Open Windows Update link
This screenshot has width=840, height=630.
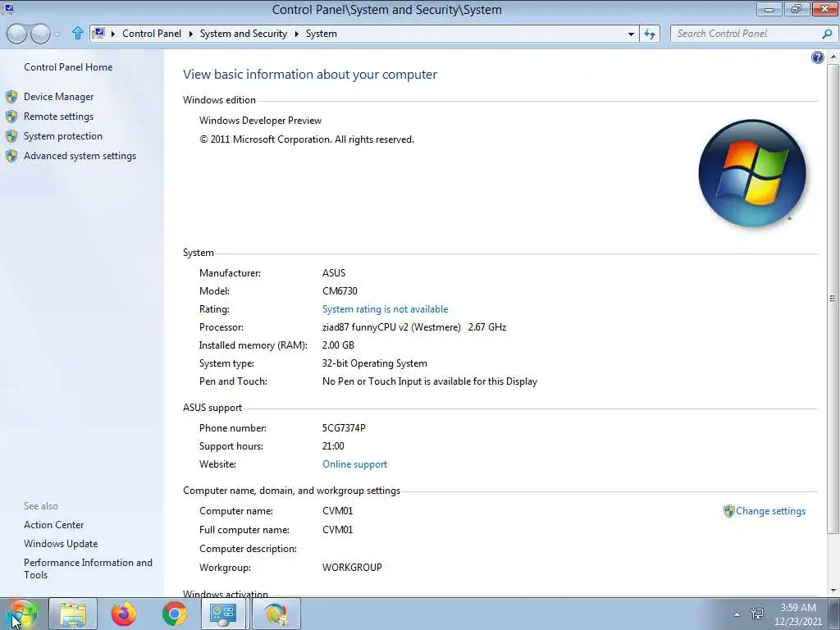click(61, 544)
